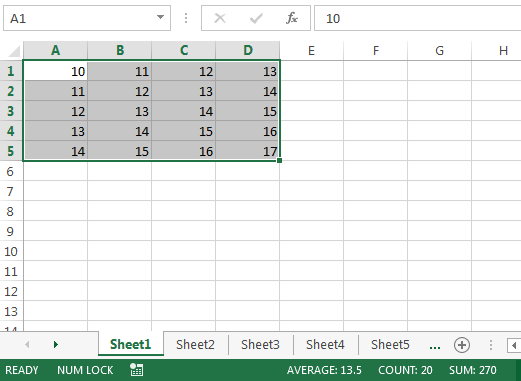The height and width of the screenshot is (381, 521).
Task: Select cell D5 containing 17
Action: click(x=248, y=151)
